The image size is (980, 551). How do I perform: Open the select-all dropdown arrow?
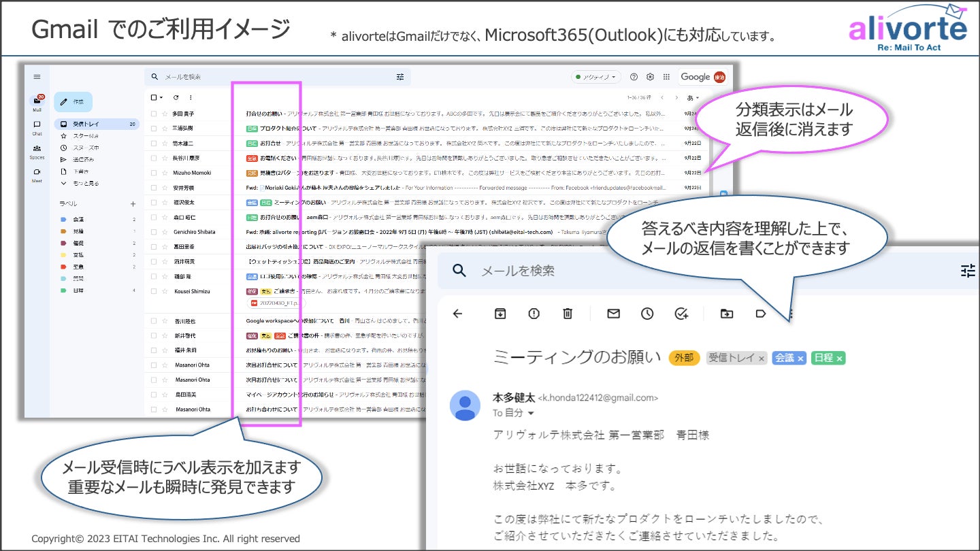(161, 98)
